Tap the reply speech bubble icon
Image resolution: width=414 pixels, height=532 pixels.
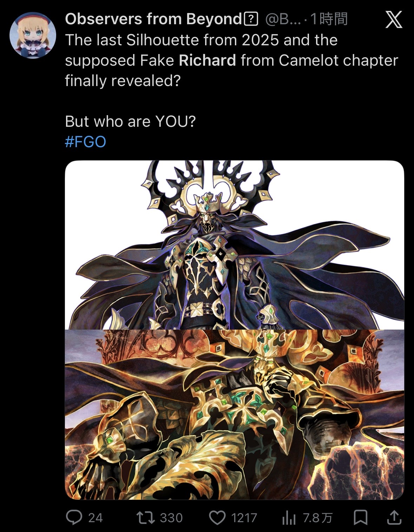click(x=74, y=517)
